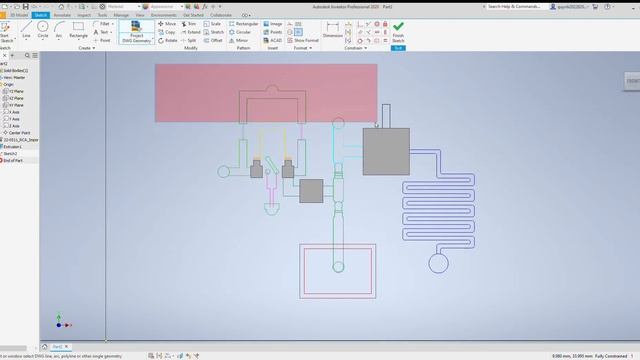Activate the Trim tool

click(x=189, y=24)
